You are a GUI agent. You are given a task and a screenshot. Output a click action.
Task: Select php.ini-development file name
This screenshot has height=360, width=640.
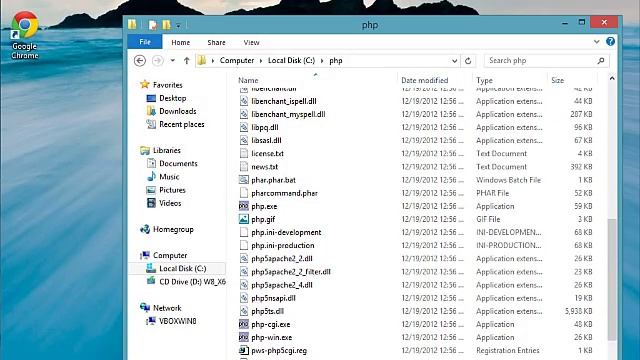(286, 232)
